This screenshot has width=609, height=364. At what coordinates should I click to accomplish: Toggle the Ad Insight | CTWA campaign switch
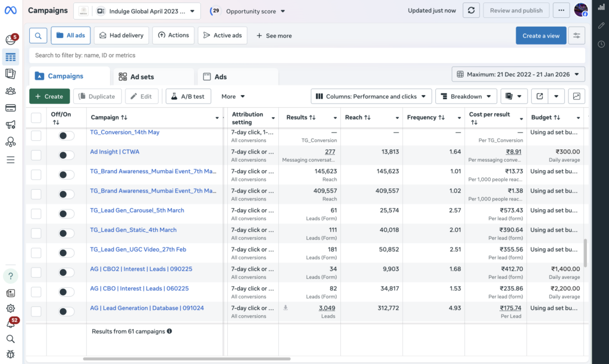[x=67, y=155]
